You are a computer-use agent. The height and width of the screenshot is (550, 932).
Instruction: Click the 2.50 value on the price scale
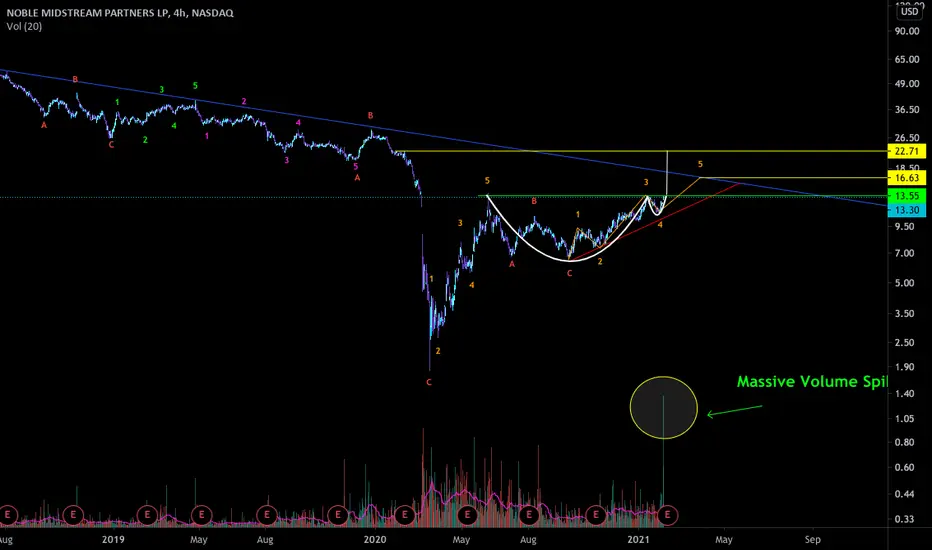905,342
